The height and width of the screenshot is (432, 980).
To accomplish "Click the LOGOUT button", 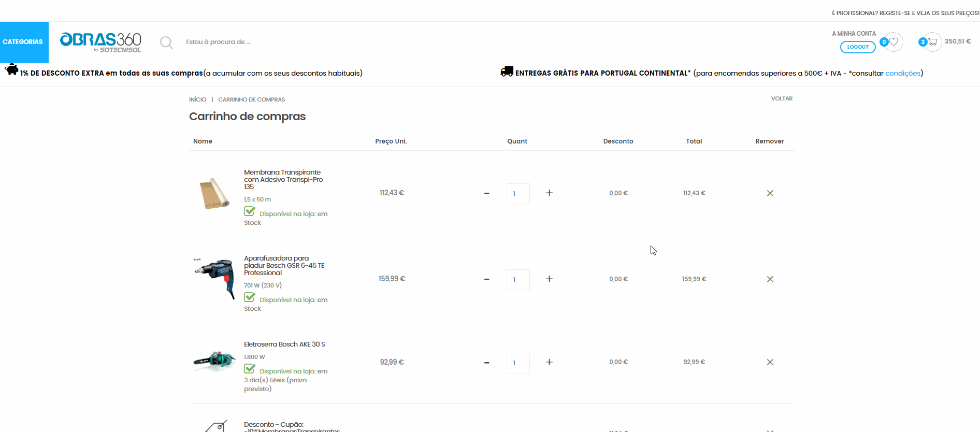I will coord(858,47).
